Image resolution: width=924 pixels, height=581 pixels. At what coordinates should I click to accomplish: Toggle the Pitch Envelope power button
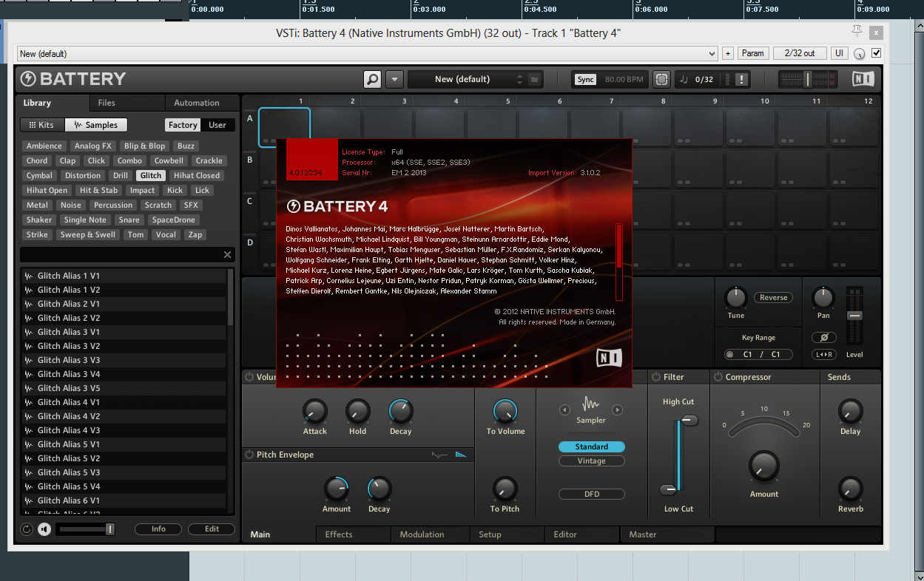pos(249,455)
